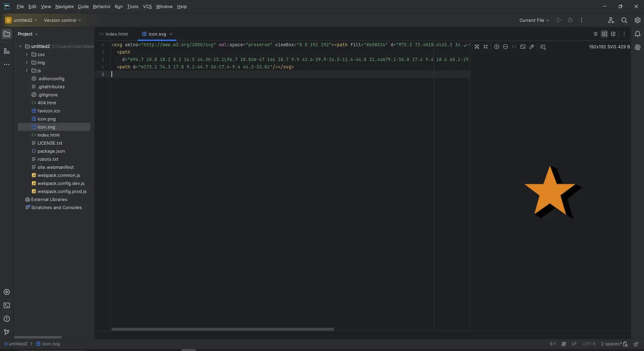644x351 pixels.
Task: Open the File menu
Action: click(x=20, y=6)
